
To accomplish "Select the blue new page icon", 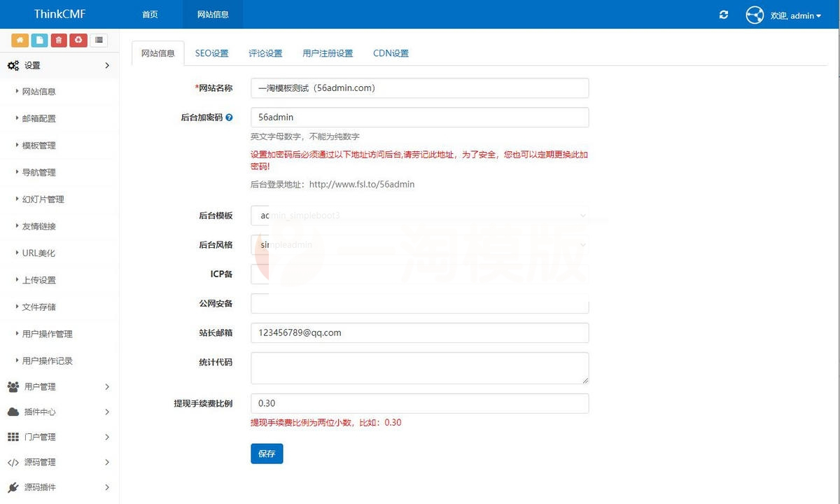I will [x=39, y=41].
